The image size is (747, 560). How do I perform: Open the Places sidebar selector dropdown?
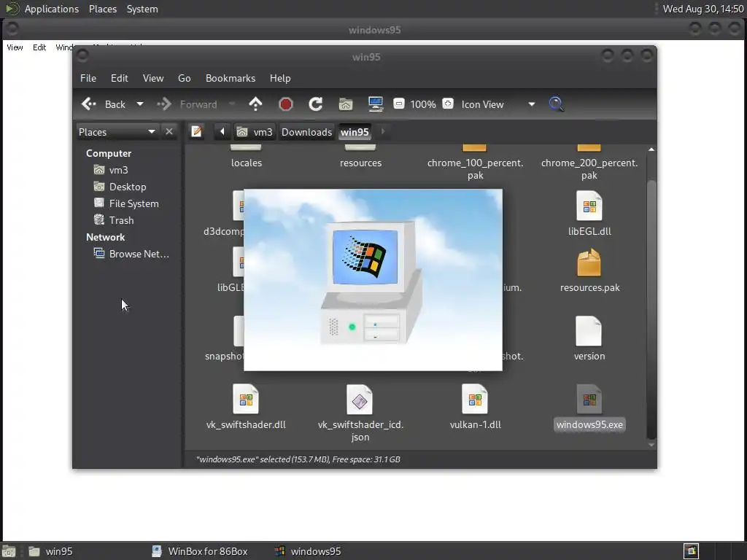pos(117,132)
